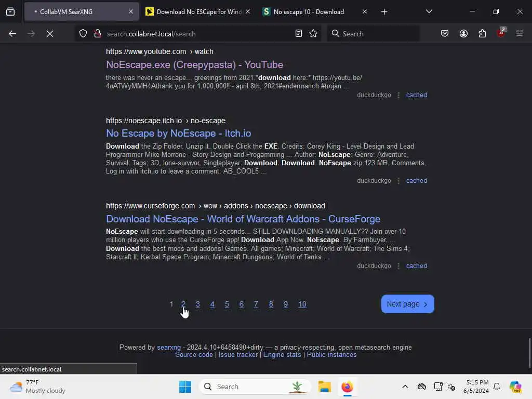
Task: Open No Escape by NoEscape Itch.io result
Action: click(x=179, y=134)
